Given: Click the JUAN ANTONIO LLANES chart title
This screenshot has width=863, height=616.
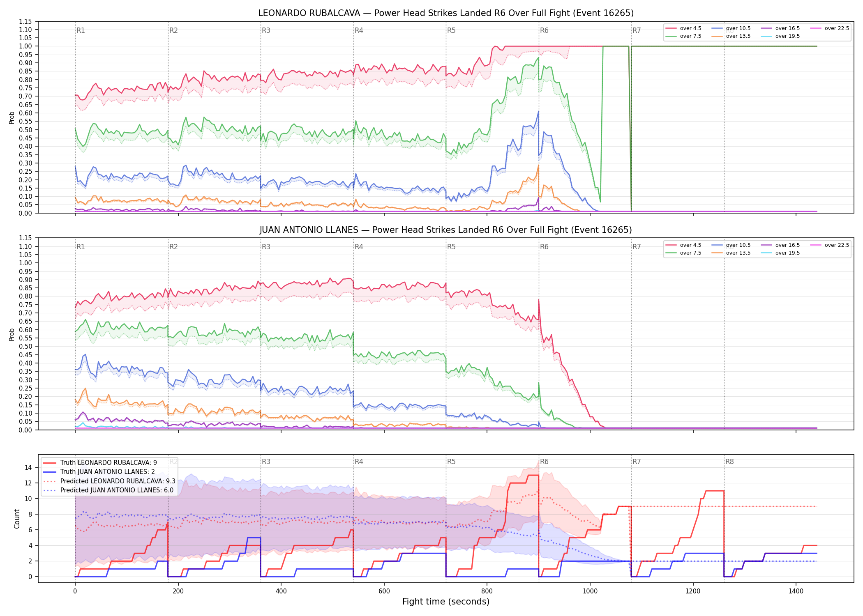Looking at the screenshot, I should [446, 230].
